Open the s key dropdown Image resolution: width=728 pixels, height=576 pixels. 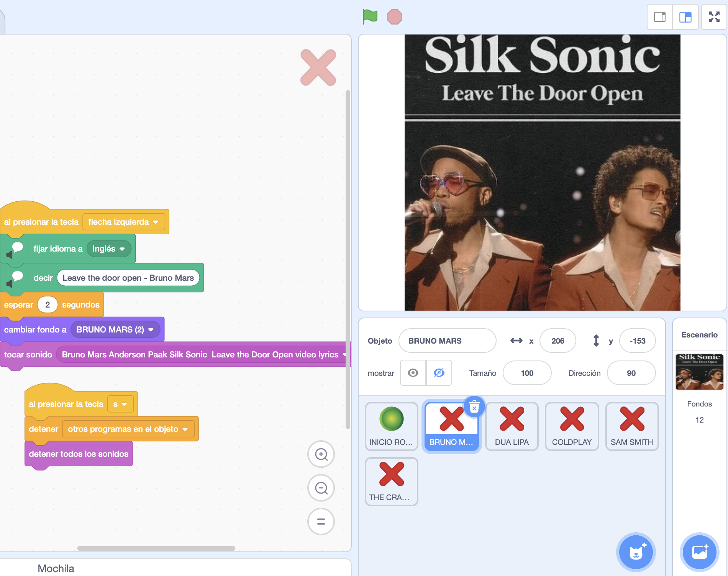pyautogui.click(x=120, y=404)
